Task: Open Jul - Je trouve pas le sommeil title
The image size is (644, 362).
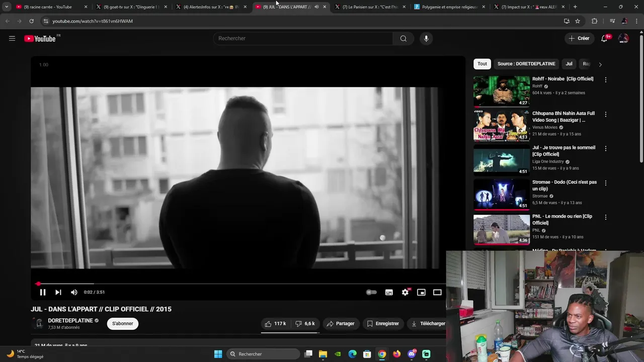Action: [563, 151]
